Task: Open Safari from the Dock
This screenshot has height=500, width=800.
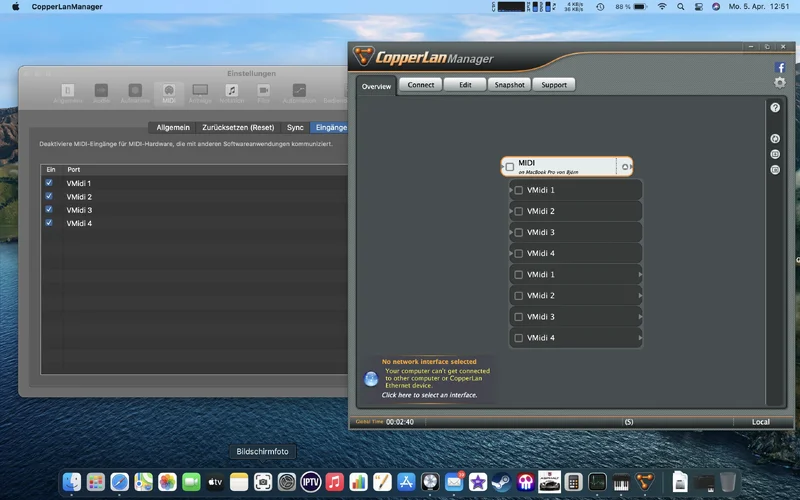Action: tap(120, 482)
